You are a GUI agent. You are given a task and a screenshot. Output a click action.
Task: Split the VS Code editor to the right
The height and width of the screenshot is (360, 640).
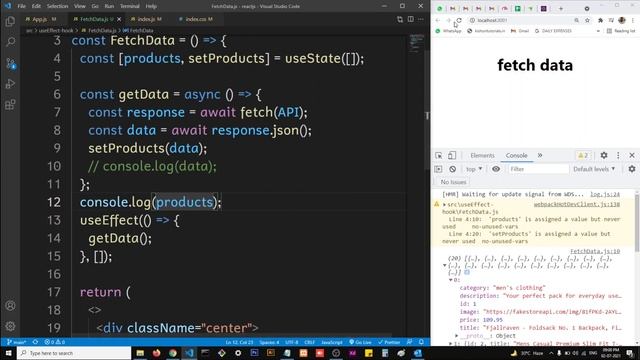point(411,19)
